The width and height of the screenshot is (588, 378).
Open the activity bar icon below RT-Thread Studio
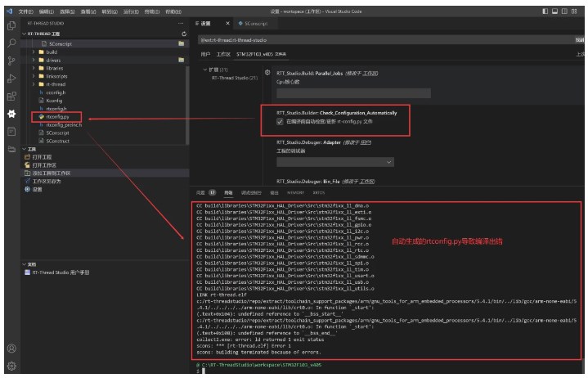(x=11, y=131)
